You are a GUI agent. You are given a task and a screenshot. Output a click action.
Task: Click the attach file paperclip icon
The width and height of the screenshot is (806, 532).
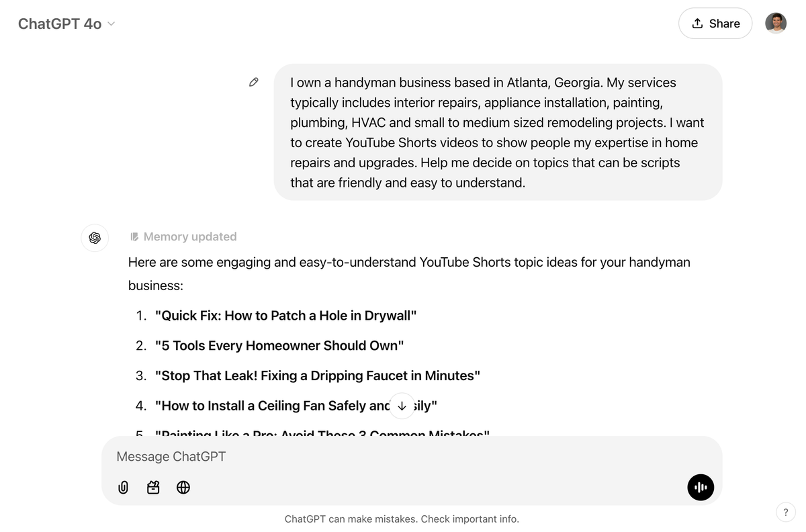(123, 487)
